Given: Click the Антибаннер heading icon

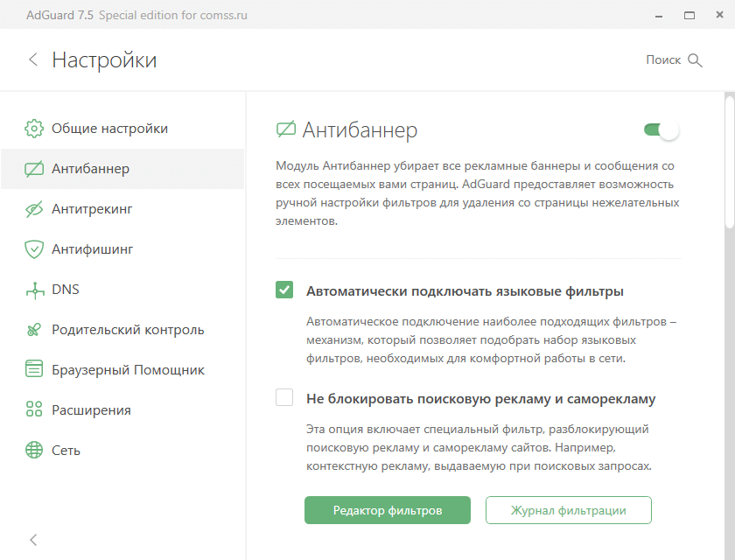Looking at the screenshot, I should [286, 129].
